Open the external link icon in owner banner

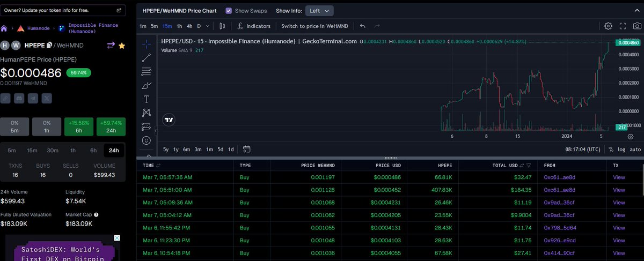pos(119,10)
